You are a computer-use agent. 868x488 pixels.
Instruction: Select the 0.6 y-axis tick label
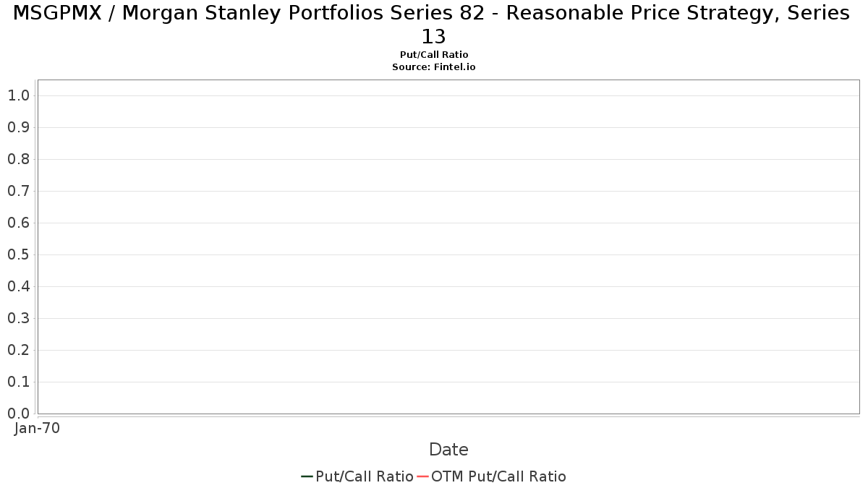[x=18, y=223]
